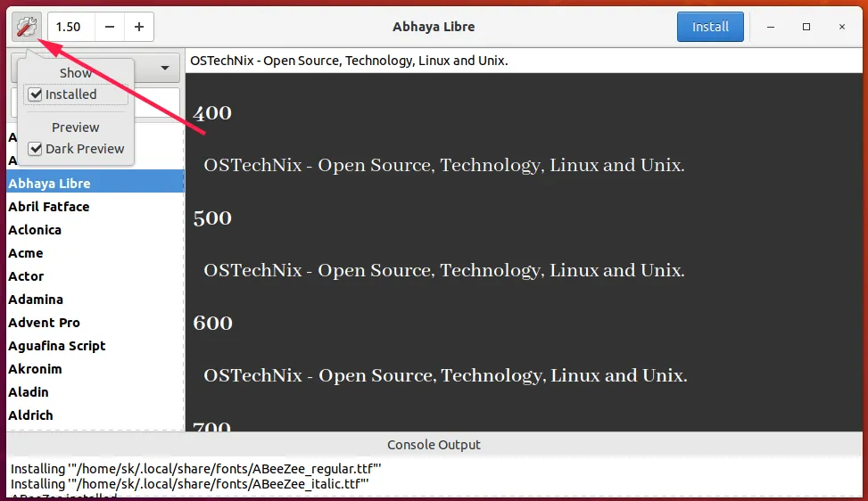Click the Console Output header bar

pyautogui.click(x=434, y=445)
